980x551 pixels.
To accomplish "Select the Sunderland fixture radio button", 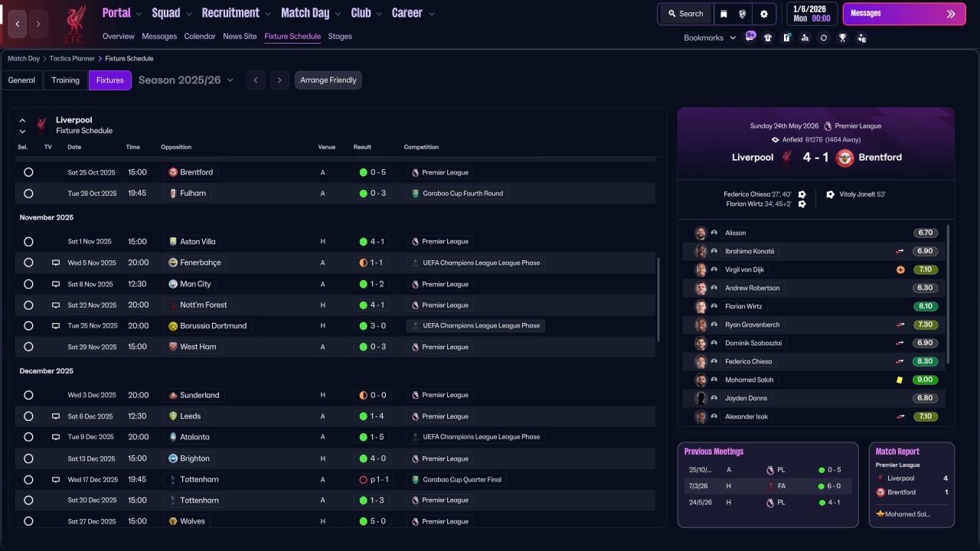I will point(28,395).
